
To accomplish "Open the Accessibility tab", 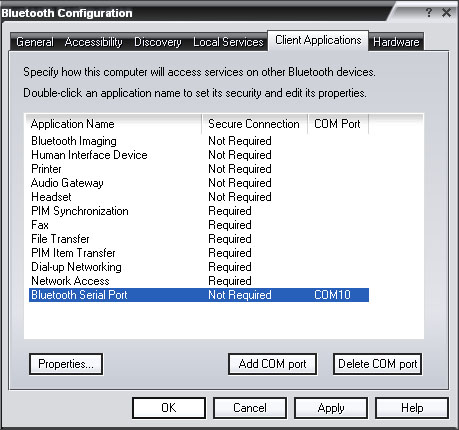I will click(x=93, y=42).
